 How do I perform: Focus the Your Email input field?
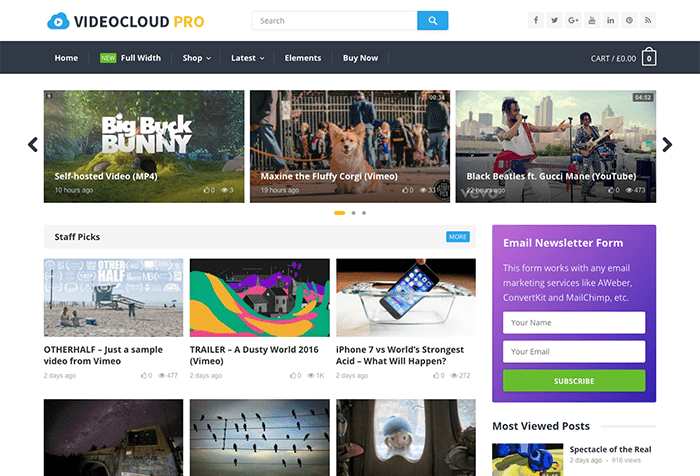point(574,352)
